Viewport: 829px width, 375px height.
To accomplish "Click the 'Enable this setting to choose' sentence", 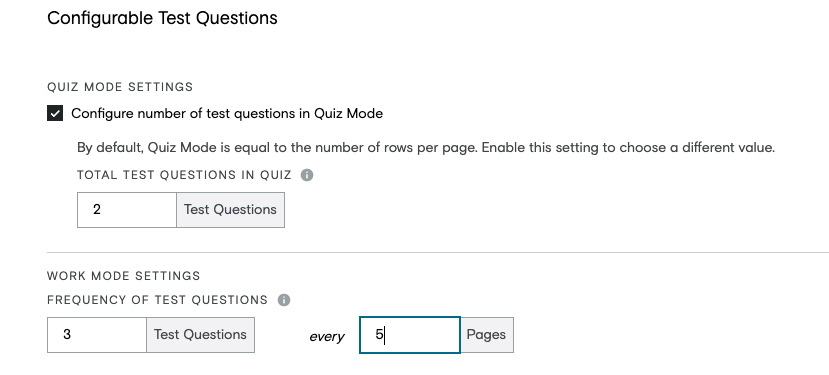I will [x=629, y=148].
